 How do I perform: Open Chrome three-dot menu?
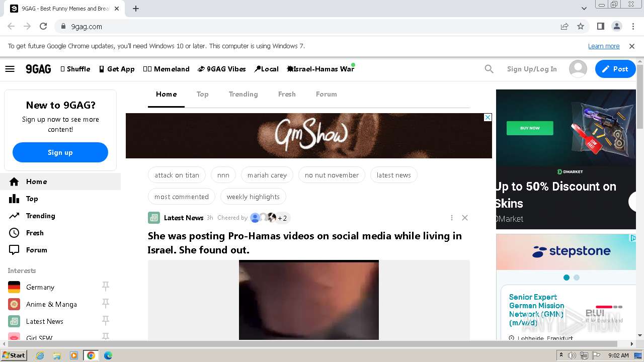pyautogui.click(x=632, y=26)
